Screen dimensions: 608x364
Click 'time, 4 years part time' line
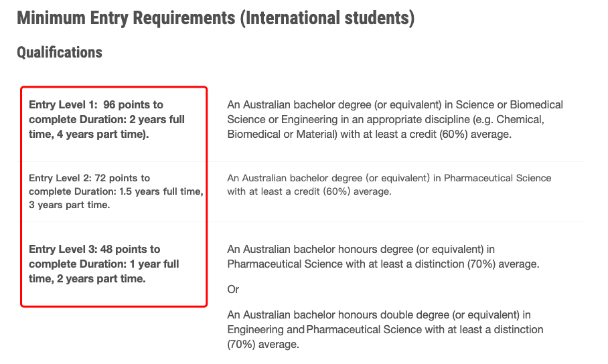pos(88,134)
